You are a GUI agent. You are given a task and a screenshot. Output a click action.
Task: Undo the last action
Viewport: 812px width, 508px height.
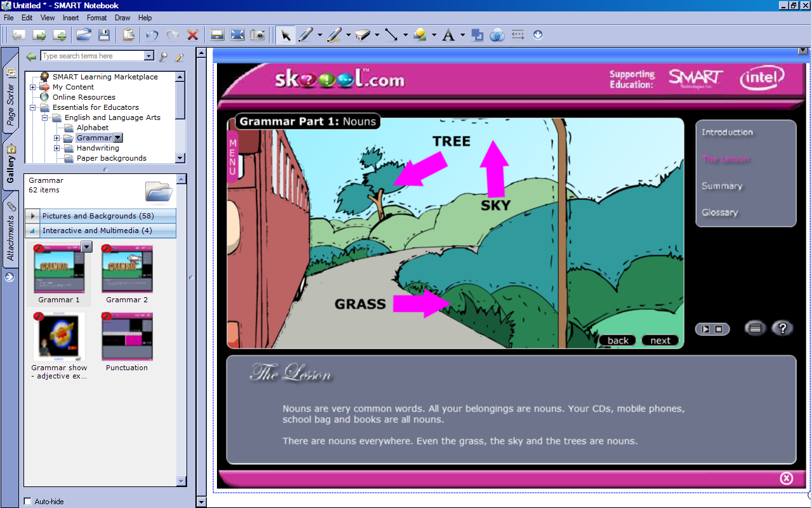152,35
